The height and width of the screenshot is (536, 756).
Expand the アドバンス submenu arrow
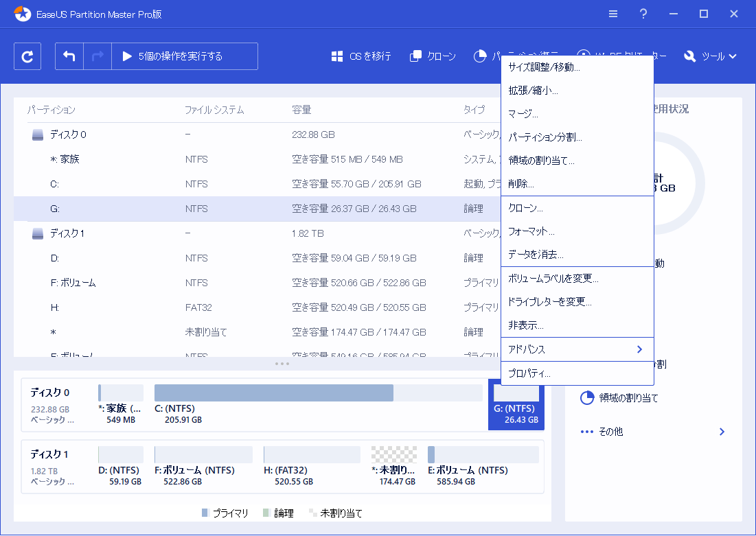pyautogui.click(x=639, y=349)
